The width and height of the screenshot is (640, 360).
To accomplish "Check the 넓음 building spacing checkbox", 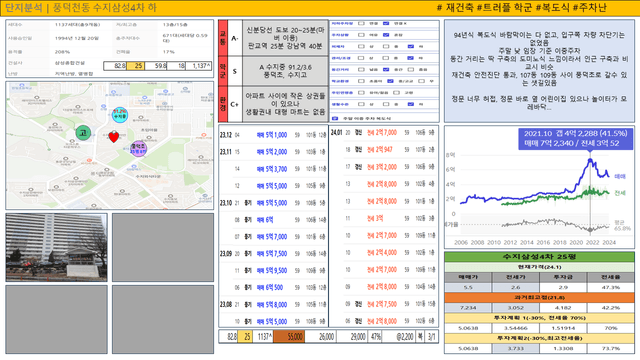I will pos(361,69).
